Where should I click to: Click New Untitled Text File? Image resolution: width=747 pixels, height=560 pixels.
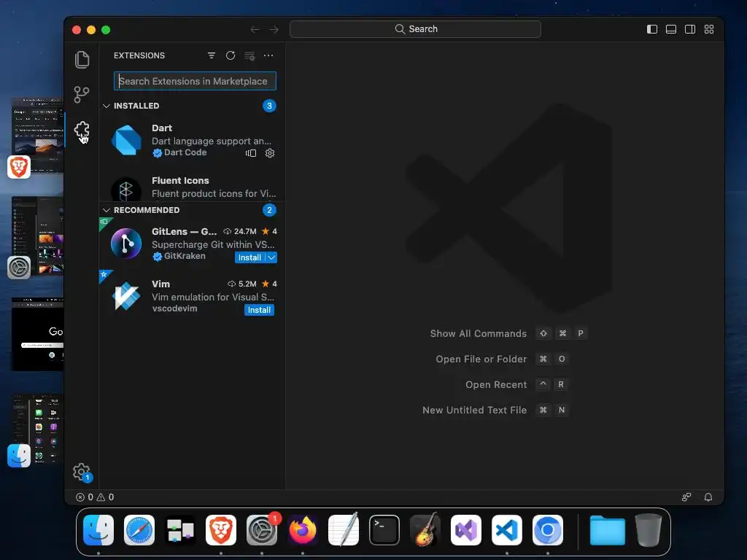click(x=474, y=410)
